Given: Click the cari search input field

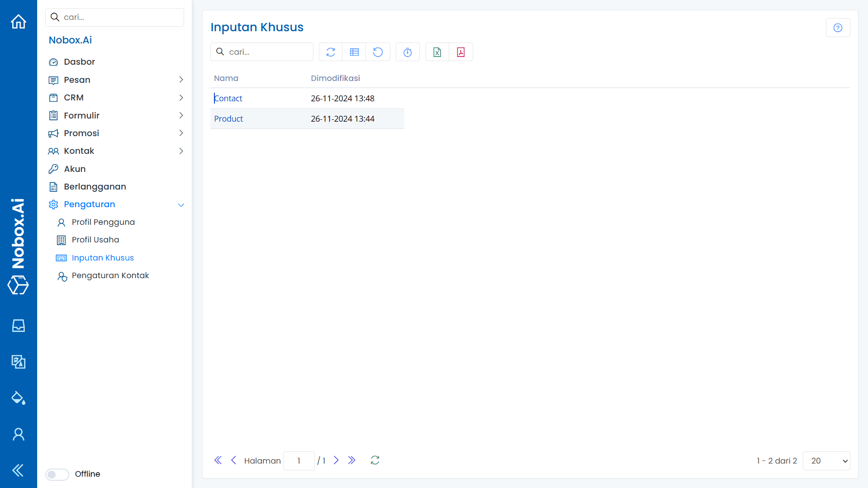Looking at the screenshot, I should point(261,52).
